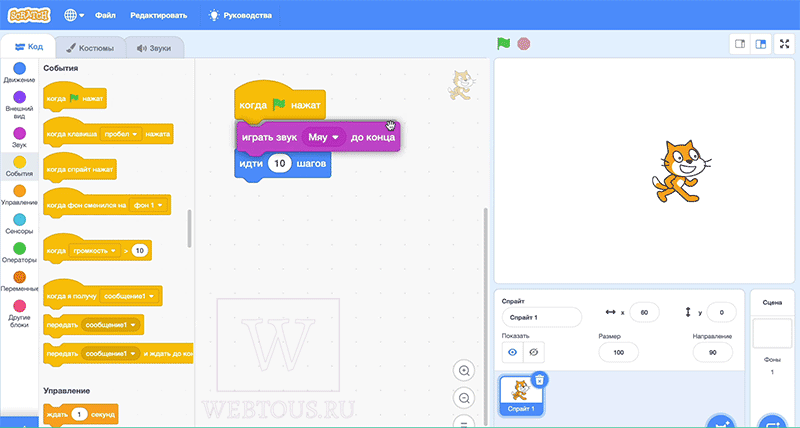The height and width of the screenshot is (428, 800).
Task: Zoom in the code workspace
Action: (464, 371)
